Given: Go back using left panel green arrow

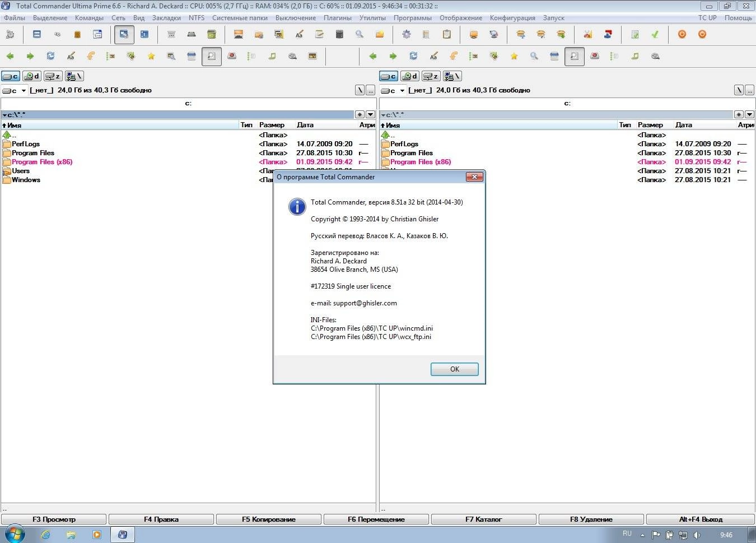Looking at the screenshot, I should pos(10,56).
